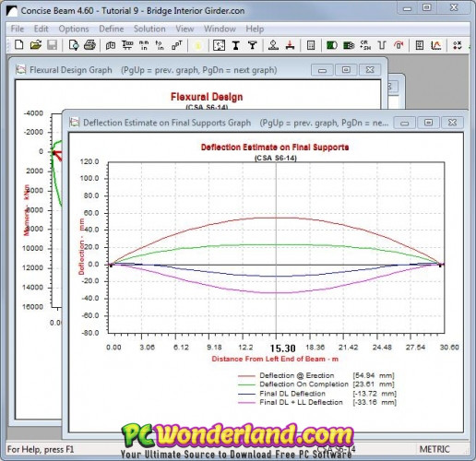Open the File menu
The image size is (476, 461).
[x=18, y=29]
